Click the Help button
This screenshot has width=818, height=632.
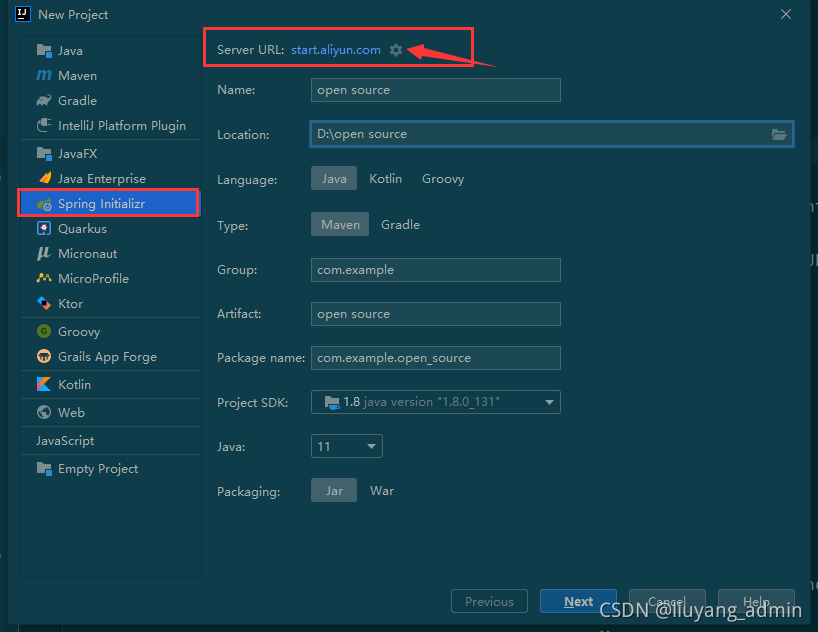(756, 601)
